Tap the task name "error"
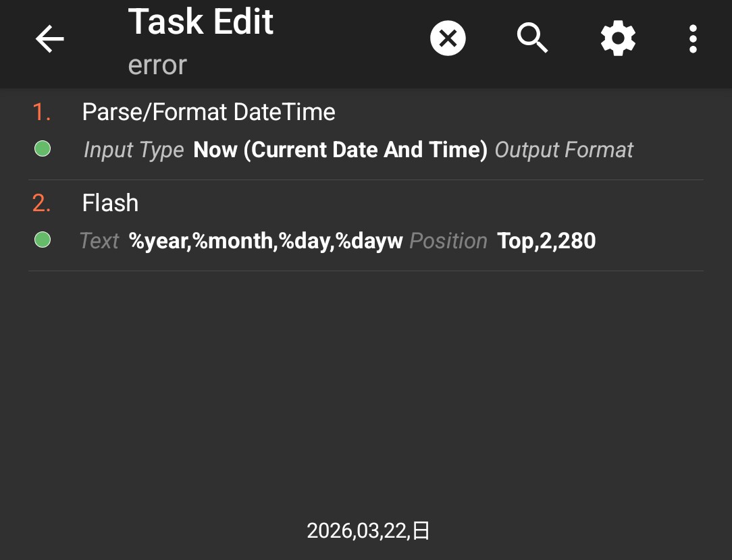 (157, 65)
